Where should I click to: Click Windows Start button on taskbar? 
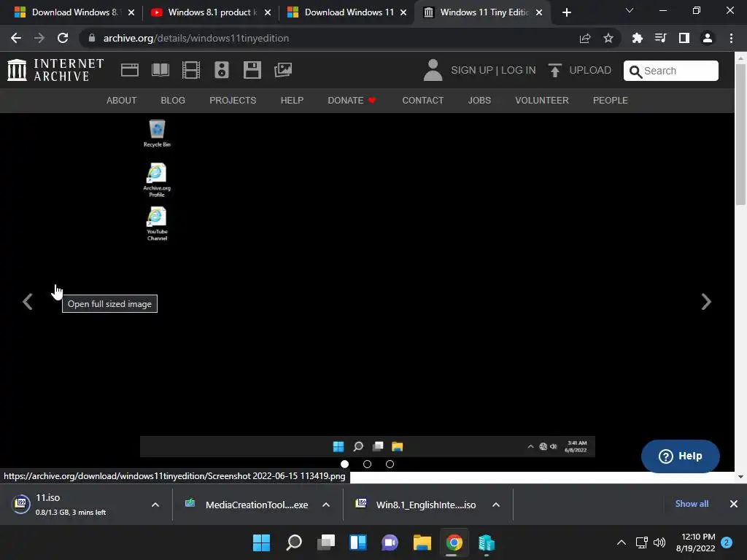pos(261,542)
